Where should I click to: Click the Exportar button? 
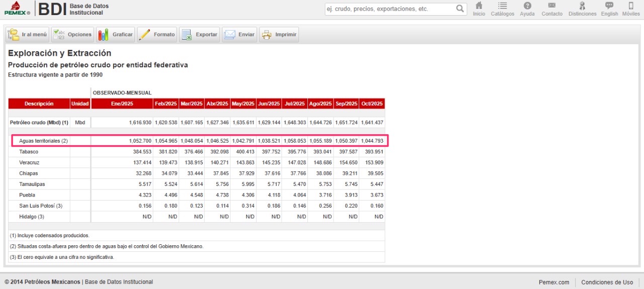[x=200, y=35]
